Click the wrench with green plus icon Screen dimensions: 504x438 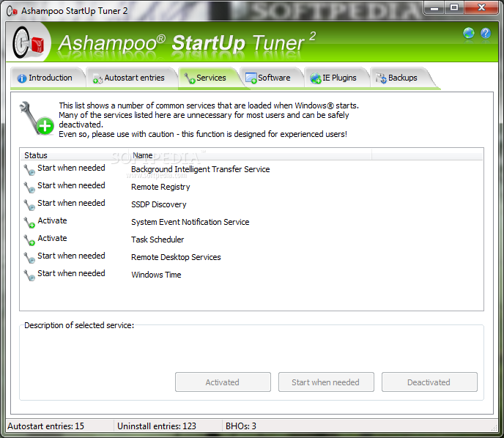tap(36, 118)
